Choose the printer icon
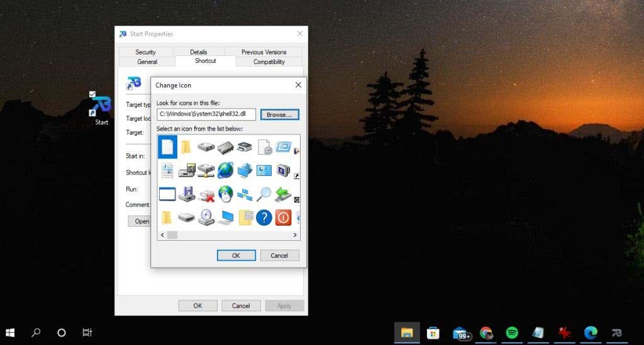 click(245, 147)
